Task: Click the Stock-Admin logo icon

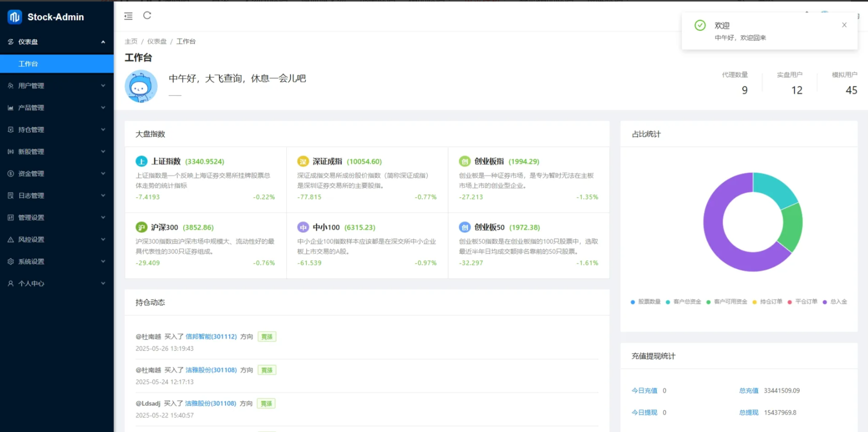Action: tap(15, 17)
